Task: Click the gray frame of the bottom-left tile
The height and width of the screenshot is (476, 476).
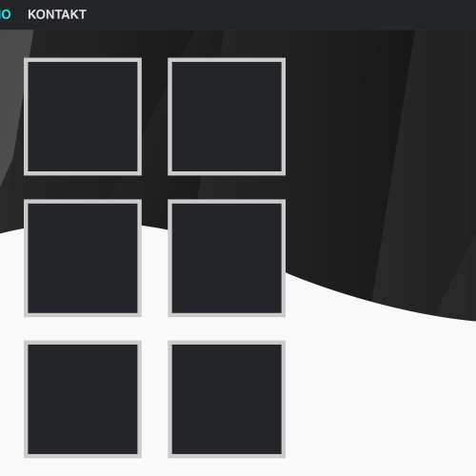Action: pos(83,343)
